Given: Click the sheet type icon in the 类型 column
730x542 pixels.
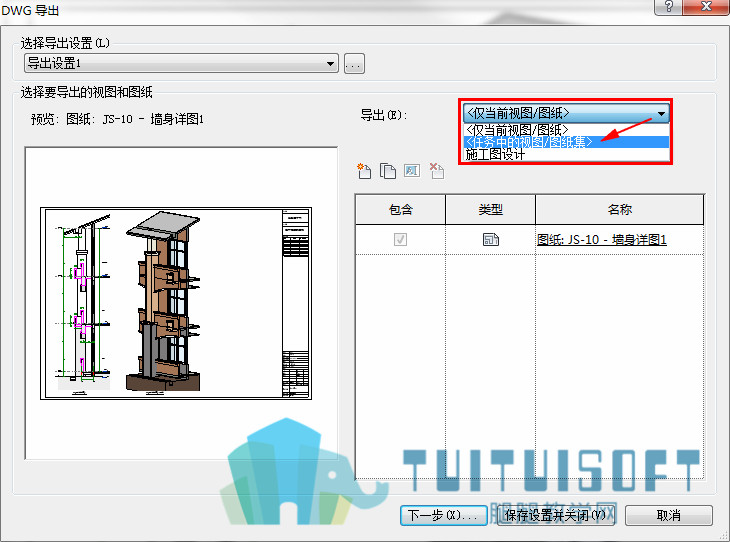Looking at the screenshot, I should pyautogui.click(x=491, y=239).
